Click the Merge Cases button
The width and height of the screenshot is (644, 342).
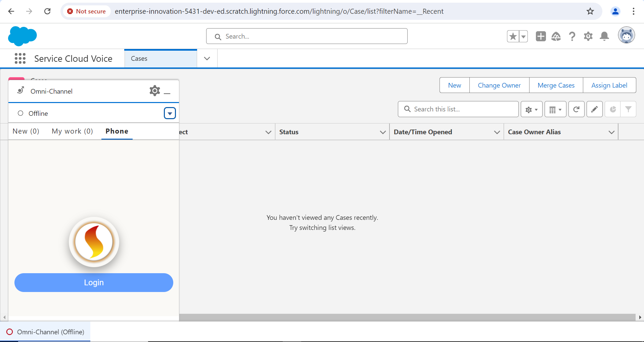coord(556,85)
